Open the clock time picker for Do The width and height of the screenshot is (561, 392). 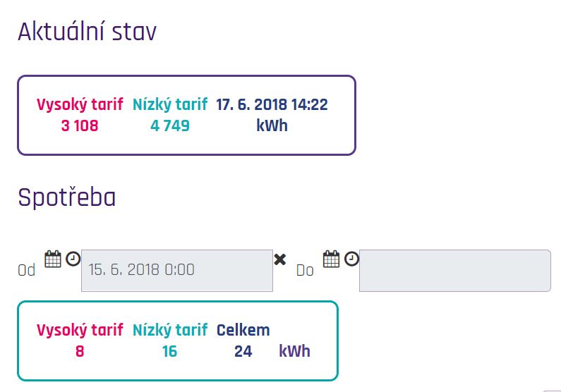(x=351, y=259)
